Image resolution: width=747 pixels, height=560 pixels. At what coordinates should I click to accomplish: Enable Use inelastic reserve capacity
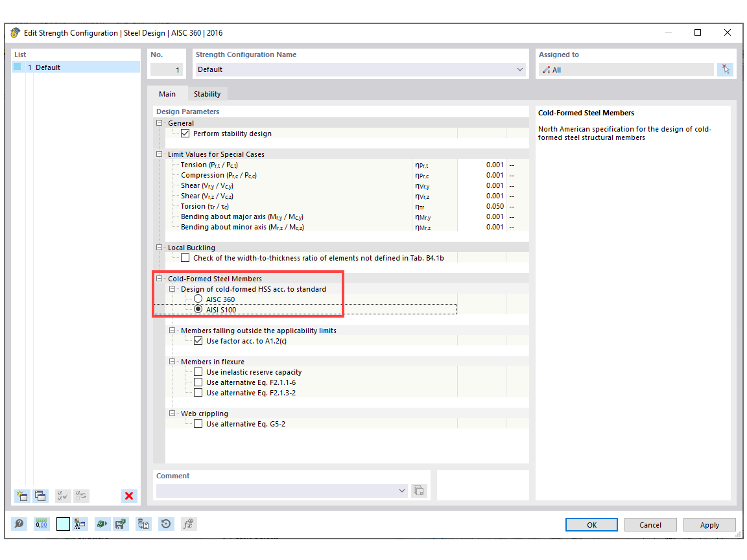tap(198, 372)
